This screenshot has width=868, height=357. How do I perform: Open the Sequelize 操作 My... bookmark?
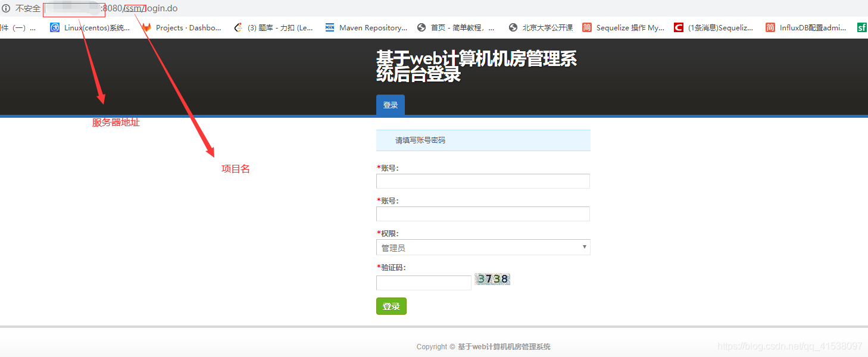tap(623, 27)
